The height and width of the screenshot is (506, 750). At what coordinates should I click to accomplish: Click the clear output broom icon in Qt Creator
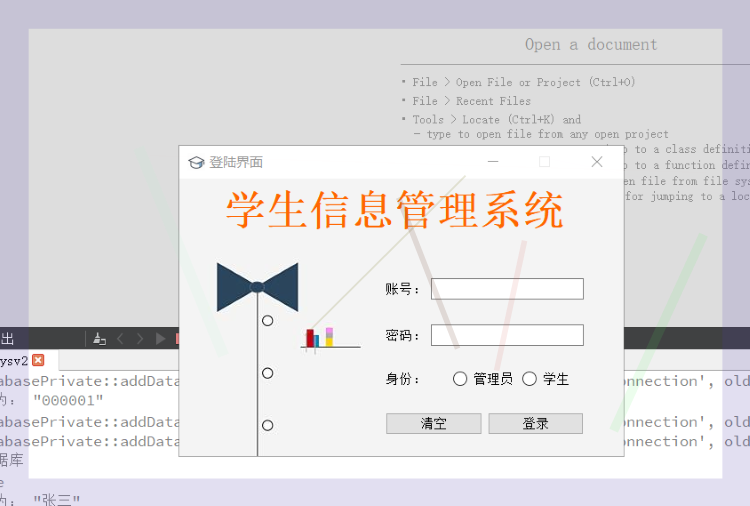pyautogui.click(x=99, y=339)
